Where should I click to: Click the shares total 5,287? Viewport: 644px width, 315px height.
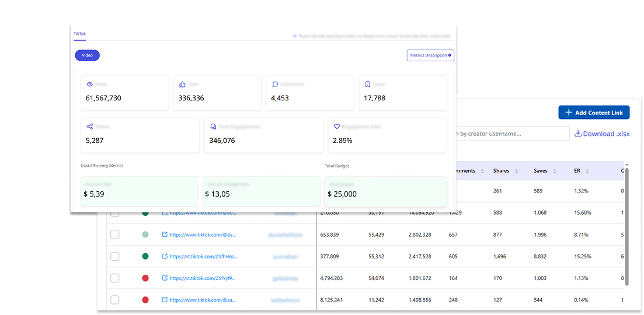(95, 140)
